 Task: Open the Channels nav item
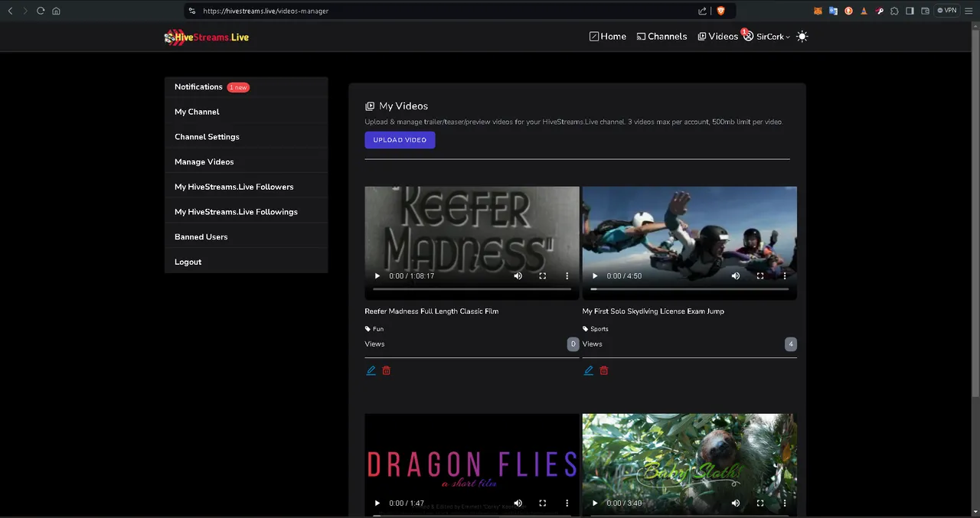point(662,37)
